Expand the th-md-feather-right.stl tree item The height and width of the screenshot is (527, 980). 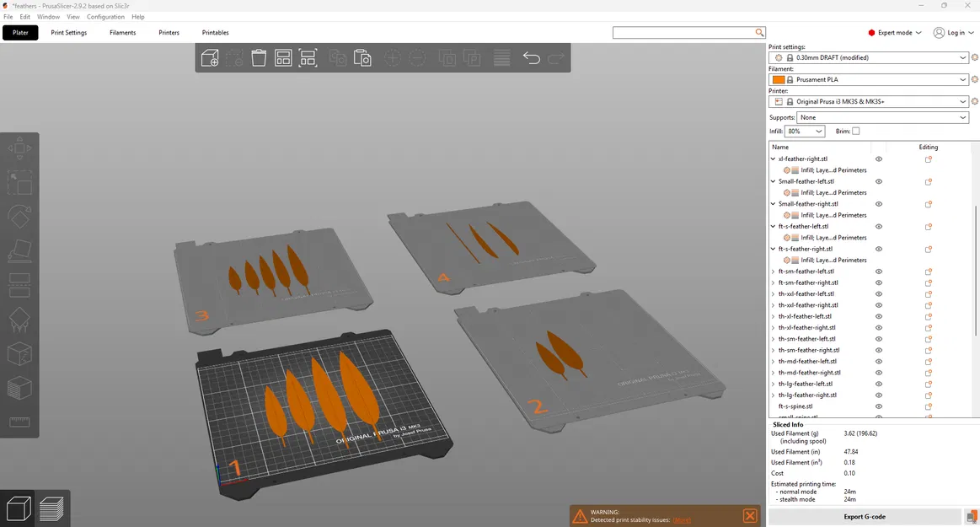(773, 373)
